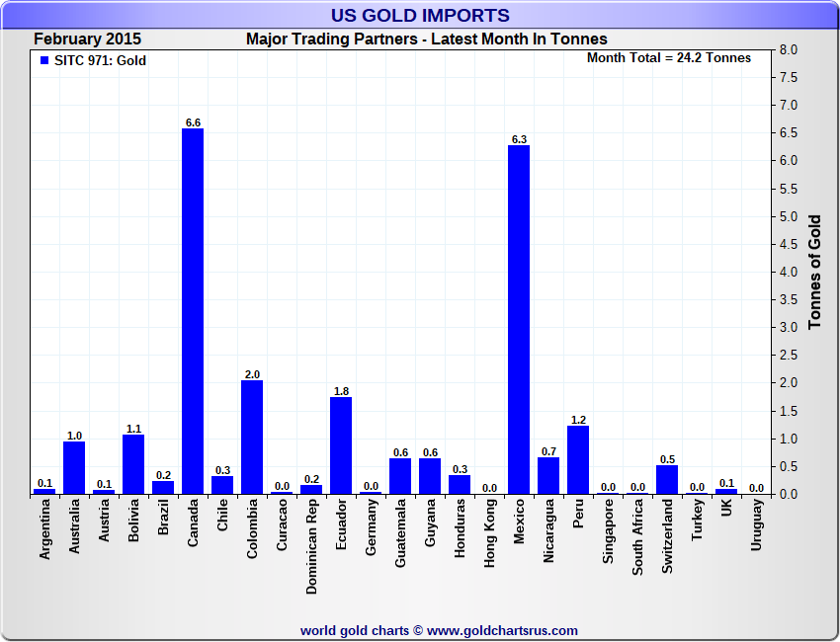Select the Guatemala bar
840x642 pixels.
400,476
